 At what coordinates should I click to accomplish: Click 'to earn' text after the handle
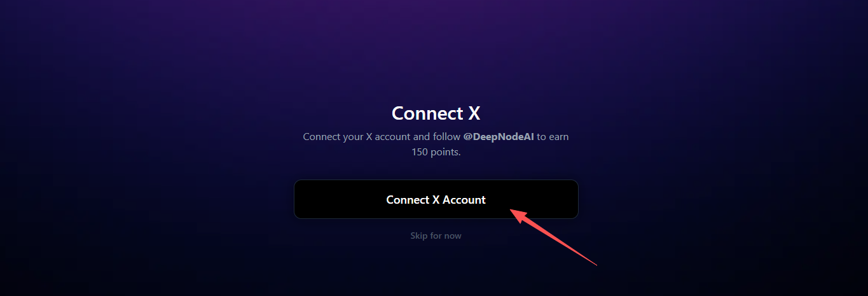click(553, 137)
